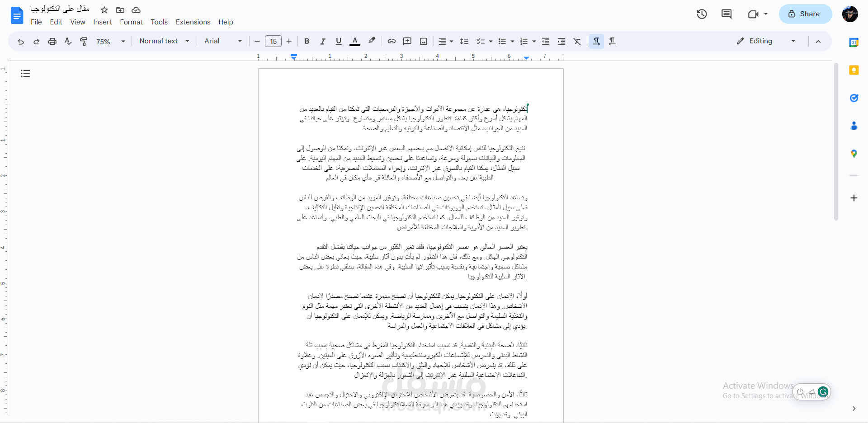
Task: Show all comments panel
Action: pos(726,14)
